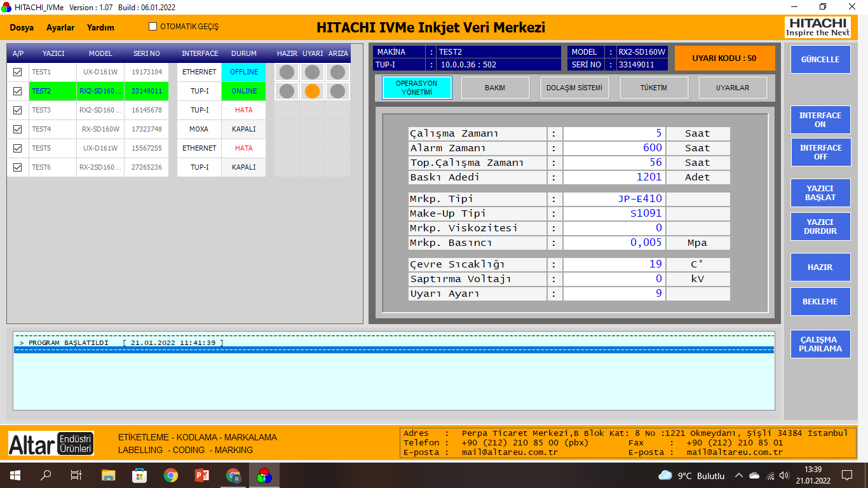Open the Ayarlar menu
Screen dimensions: 868x488
coord(60,27)
